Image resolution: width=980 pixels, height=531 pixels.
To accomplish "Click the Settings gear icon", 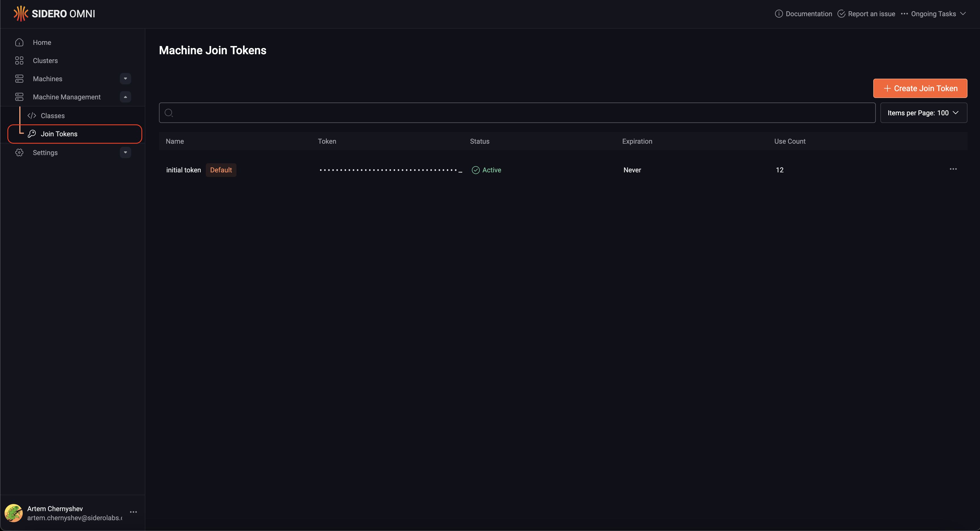I will (x=19, y=152).
